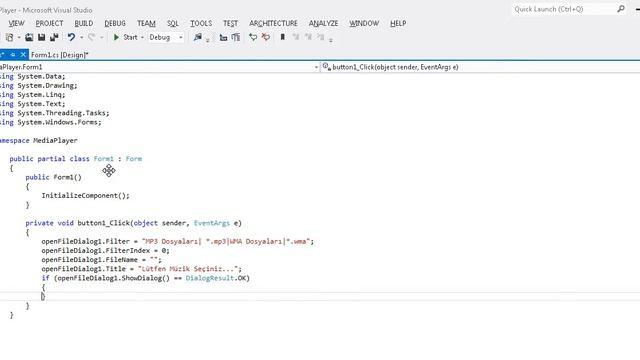Open the DEBUG menu
Image resolution: width=640 pixels, height=360 pixels.
[115, 24]
